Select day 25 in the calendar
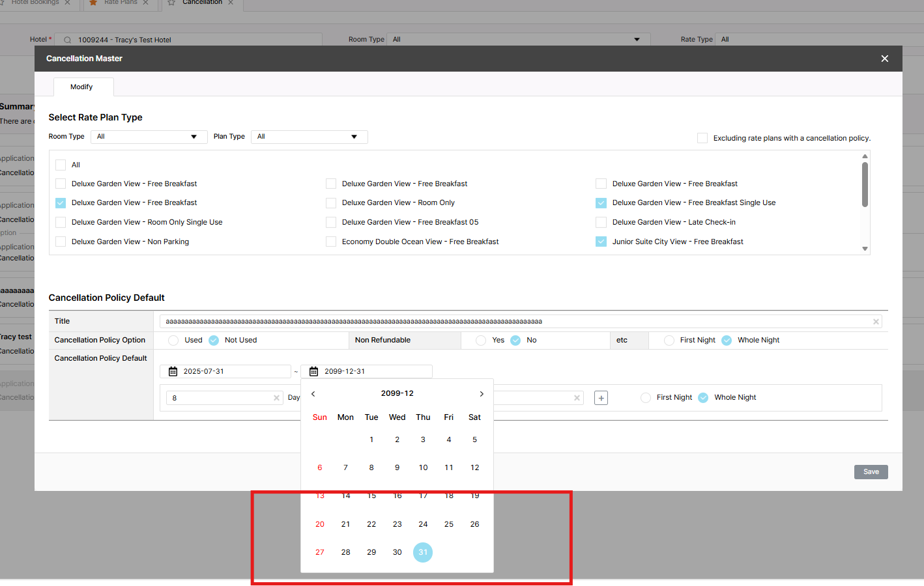This screenshot has height=586, width=924. coord(449,524)
